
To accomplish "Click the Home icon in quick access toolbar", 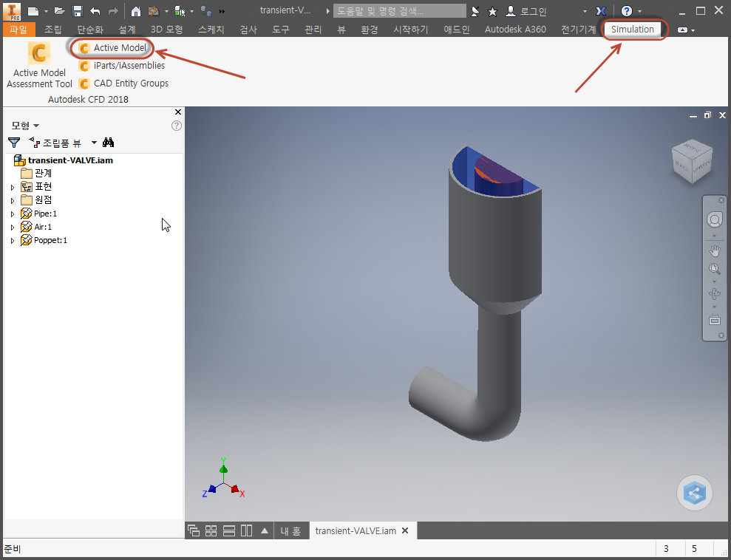I will [136, 11].
